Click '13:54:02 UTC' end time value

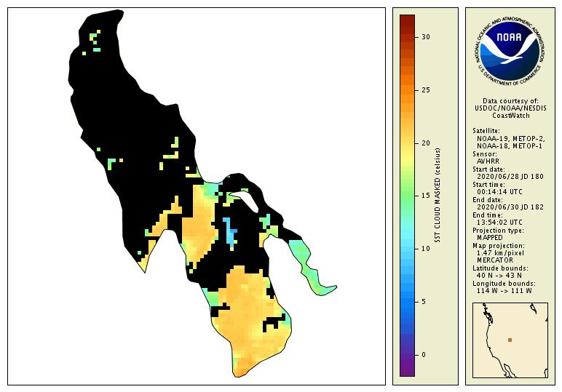click(499, 223)
